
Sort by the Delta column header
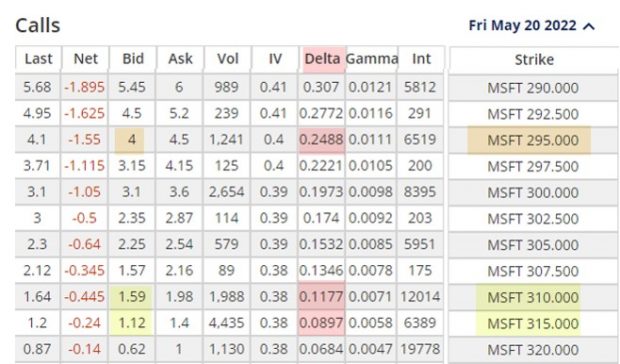[322, 59]
